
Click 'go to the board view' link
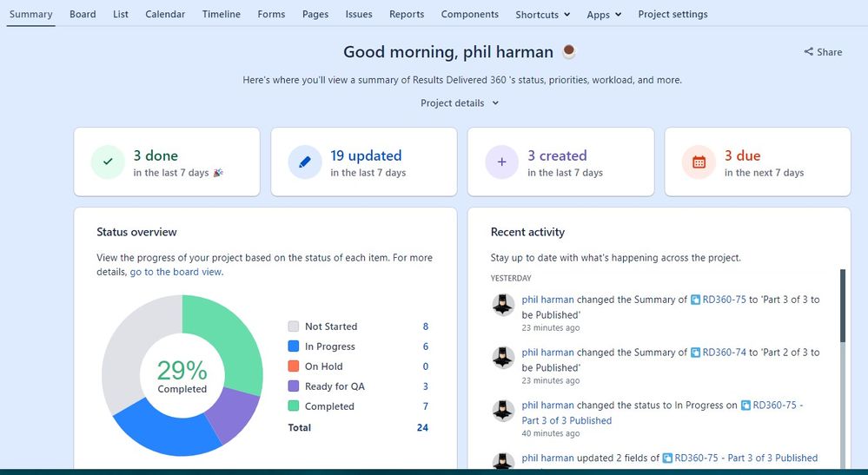[x=176, y=272]
